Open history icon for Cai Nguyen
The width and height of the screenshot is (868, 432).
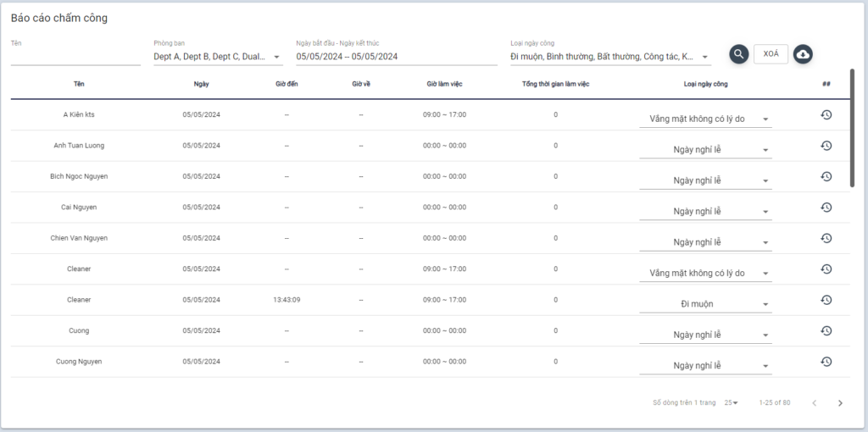[x=826, y=208]
